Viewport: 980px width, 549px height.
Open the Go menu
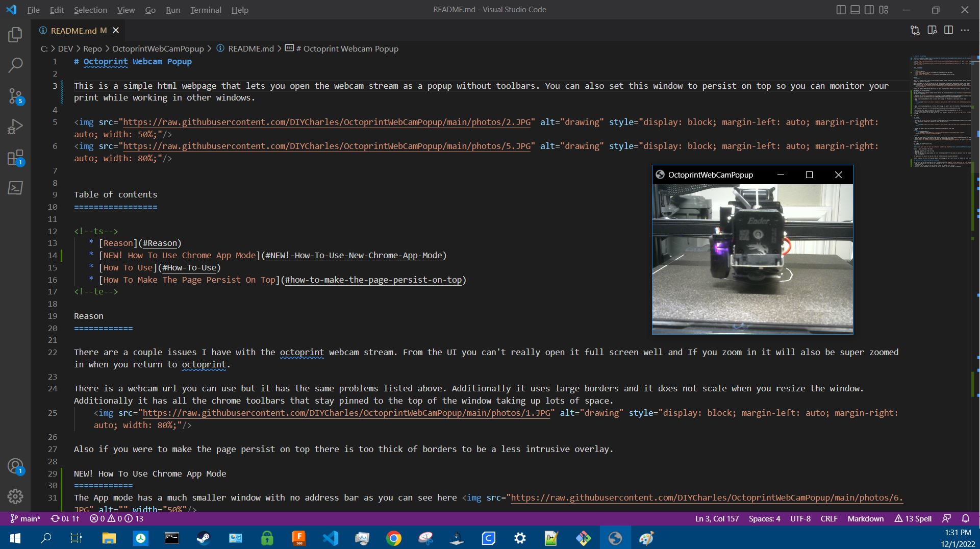point(150,10)
